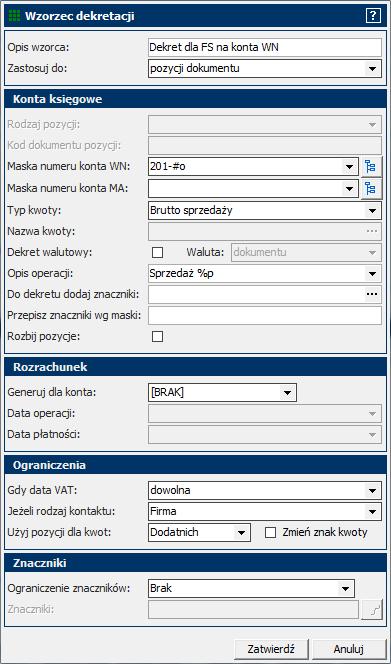Open account tree for MA mask
The height and width of the screenshot is (664, 391).
coord(371,188)
